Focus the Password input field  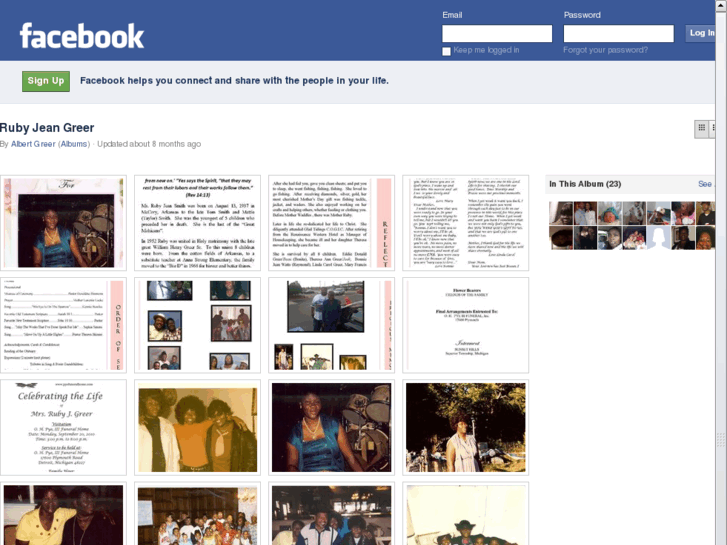pos(619,33)
